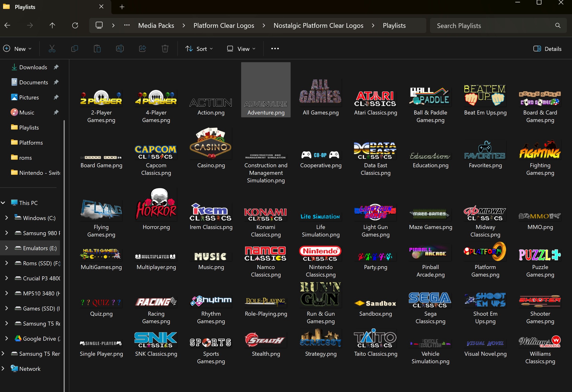Unpin Downloads using its pin icon
The height and width of the screenshot is (392, 572).
pyautogui.click(x=56, y=67)
